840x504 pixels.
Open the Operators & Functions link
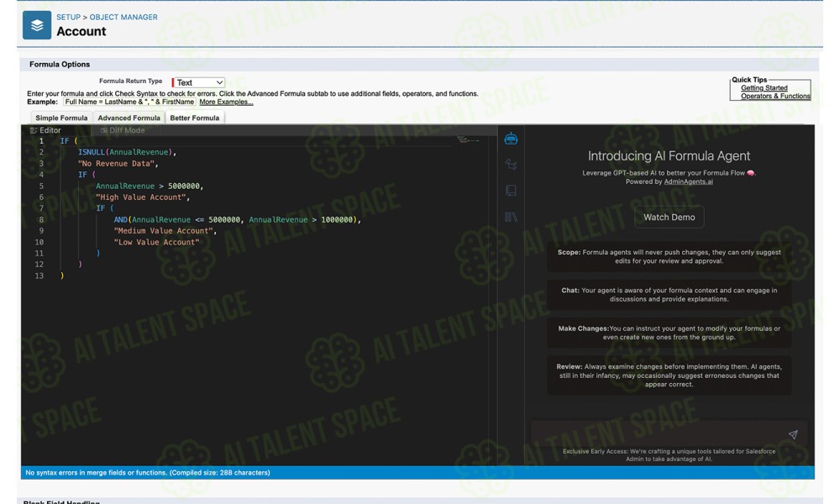pyautogui.click(x=775, y=96)
